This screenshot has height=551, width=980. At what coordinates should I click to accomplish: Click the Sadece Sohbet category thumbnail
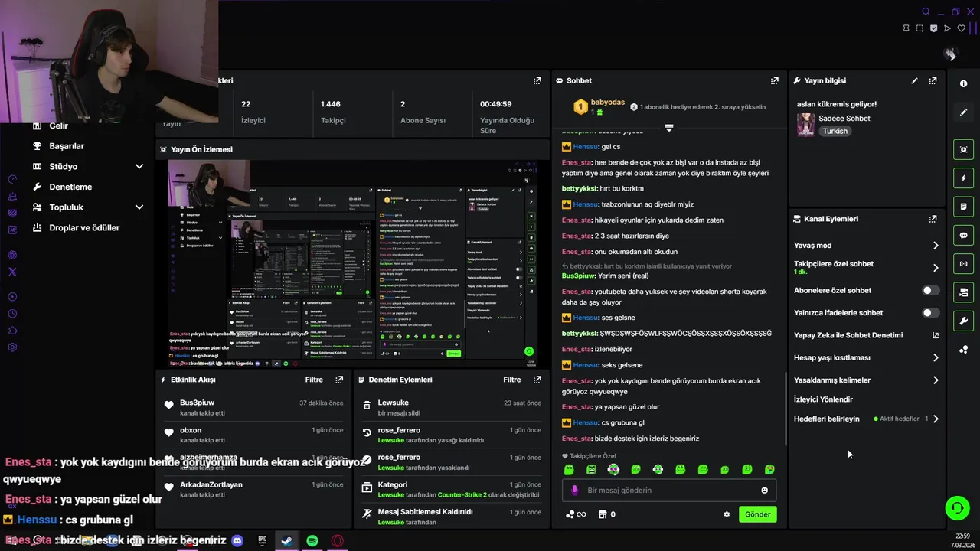point(805,125)
